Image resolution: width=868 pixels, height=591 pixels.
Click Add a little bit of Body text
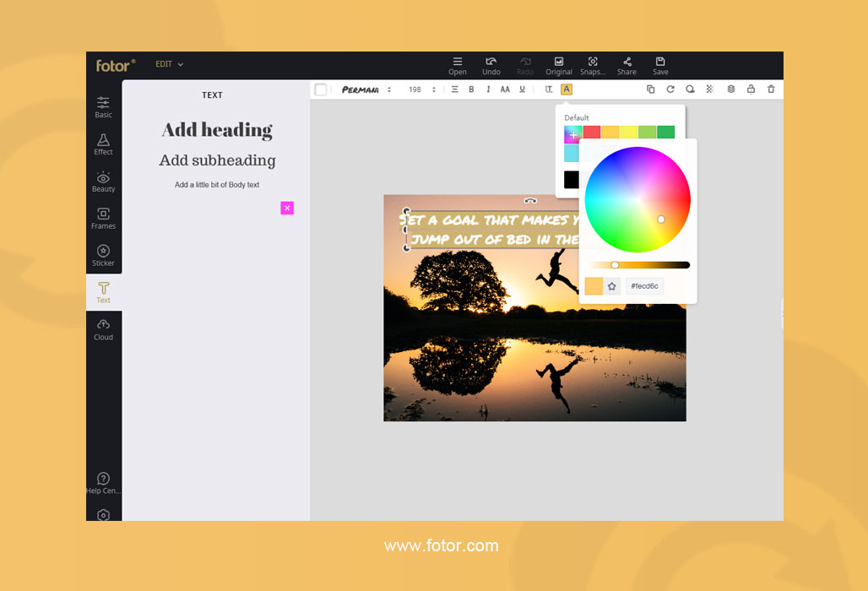217,185
